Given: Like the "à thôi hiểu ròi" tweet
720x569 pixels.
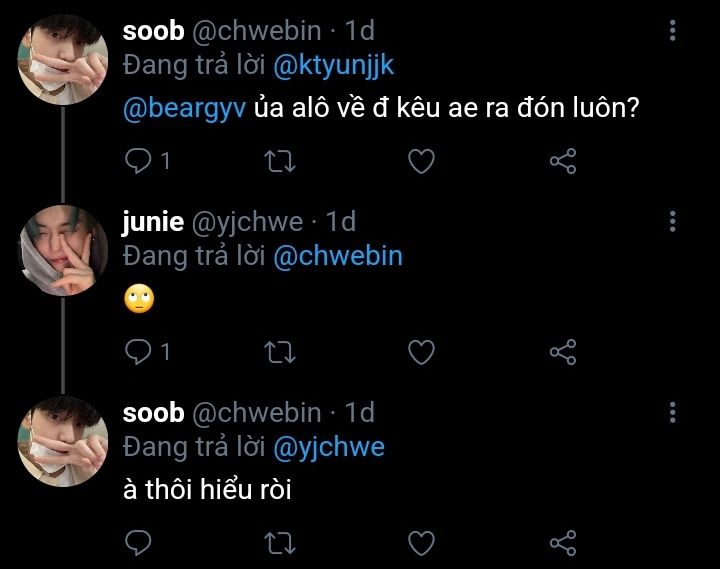Looking at the screenshot, I should (x=422, y=543).
